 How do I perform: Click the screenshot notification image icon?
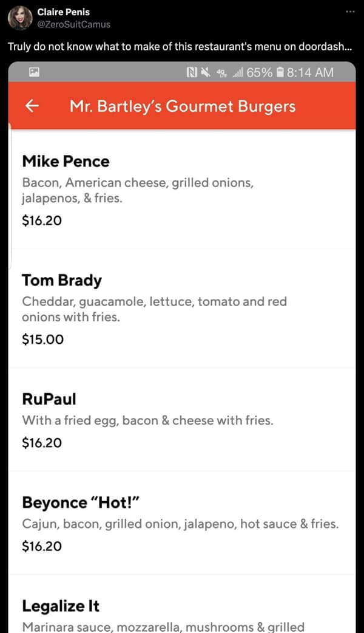[34, 71]
